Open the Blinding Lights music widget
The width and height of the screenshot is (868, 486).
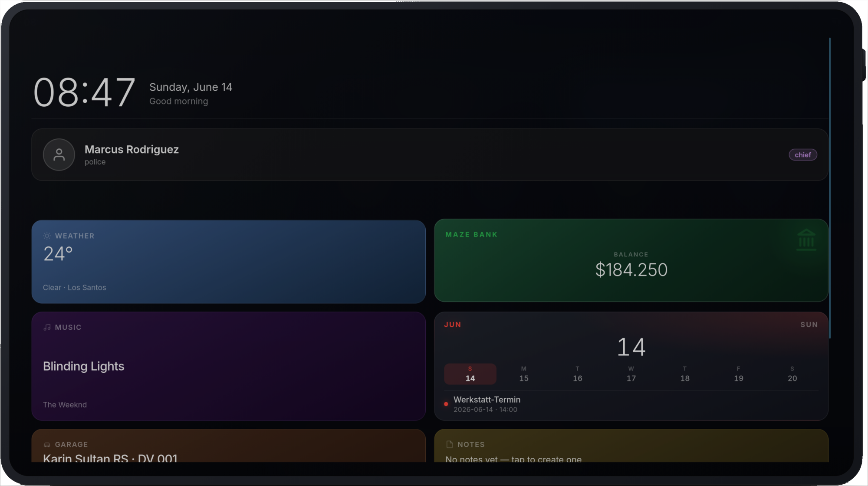pos(229,366)
